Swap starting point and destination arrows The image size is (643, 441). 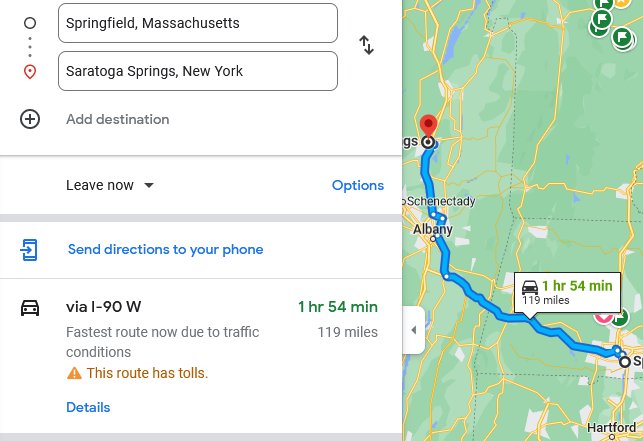point(366,45)
